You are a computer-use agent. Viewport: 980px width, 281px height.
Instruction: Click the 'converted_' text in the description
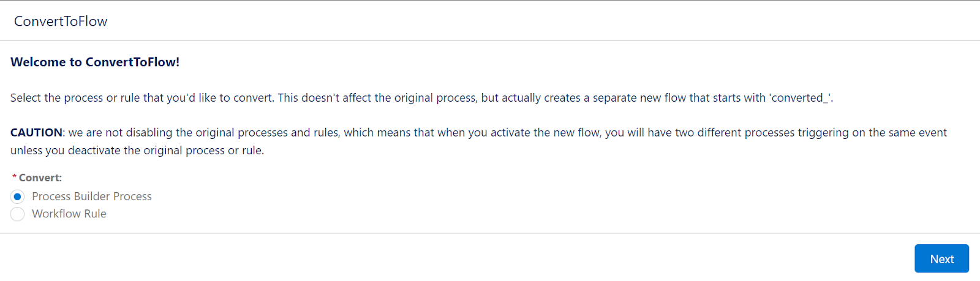tap(799, 98)
